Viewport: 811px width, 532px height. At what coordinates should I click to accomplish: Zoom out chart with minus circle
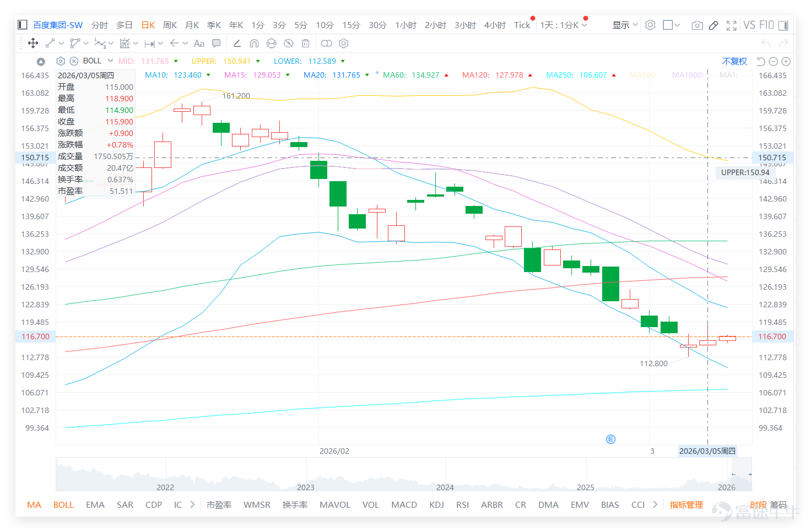[x=774, y=62]
